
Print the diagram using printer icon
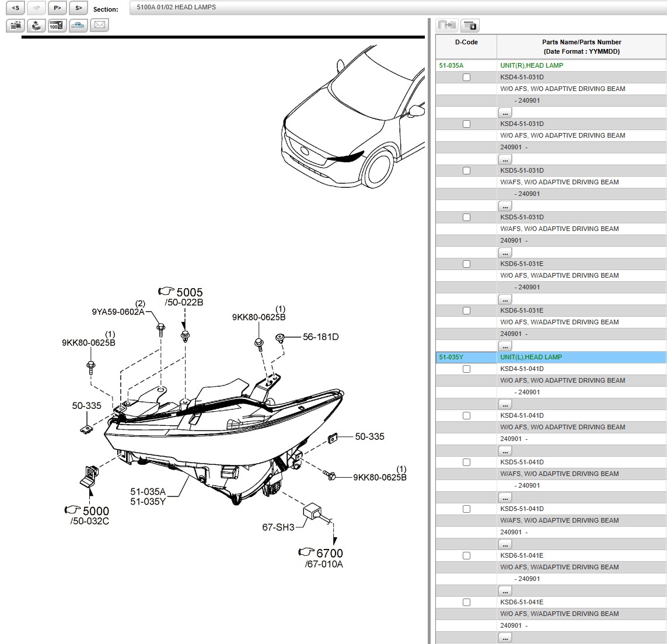36,26
